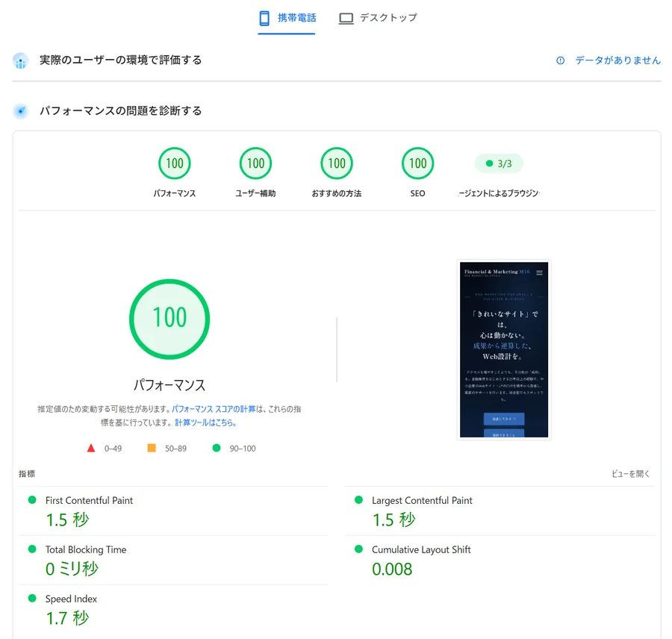Click the orange square 50–89 legend icon
Screen dimensions: 672x639
(152, 448)
